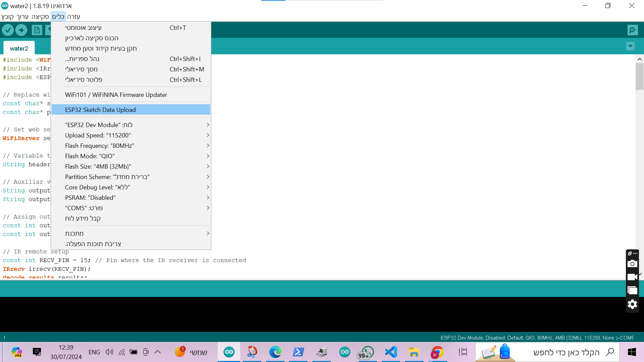Click the editor vertical scrollbar thumb
The height and width of the screenshot is (362, 644).
click(639, 76)
